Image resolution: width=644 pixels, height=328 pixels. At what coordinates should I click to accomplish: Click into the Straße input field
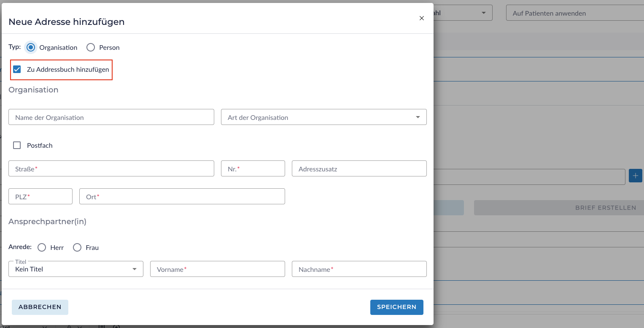pos(111,169)
